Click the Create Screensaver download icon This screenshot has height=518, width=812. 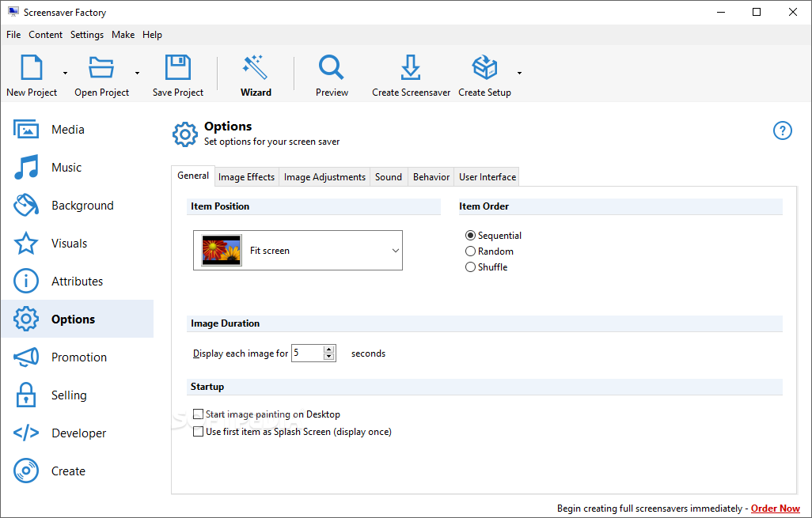tap(411, 67)
